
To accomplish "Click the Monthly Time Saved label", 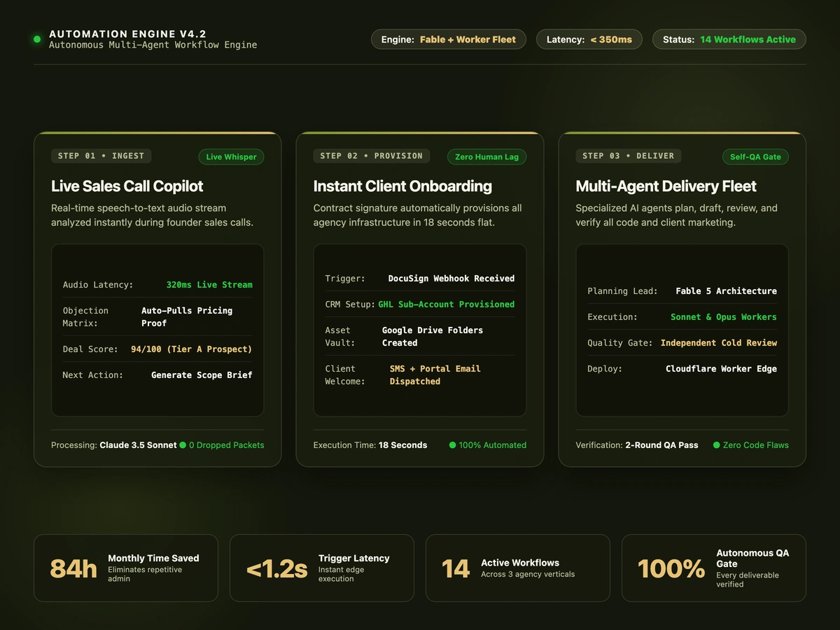I will (153, 558).
